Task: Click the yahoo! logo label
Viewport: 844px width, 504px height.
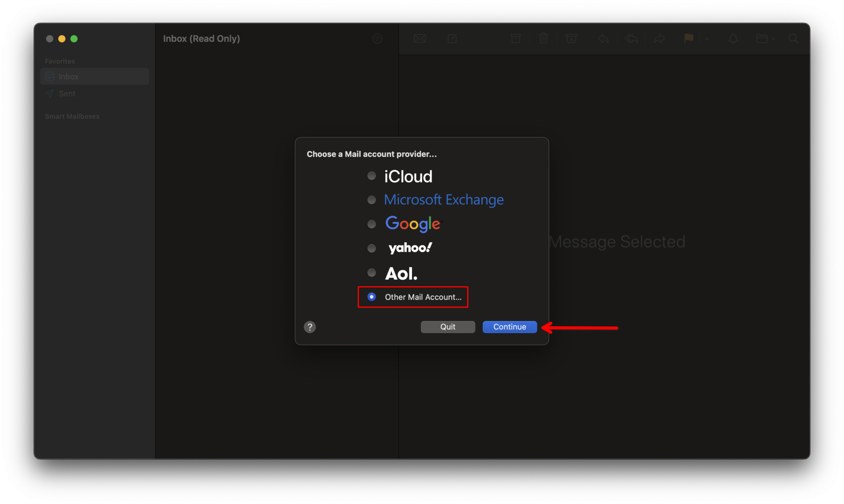Action: point(410,248)
